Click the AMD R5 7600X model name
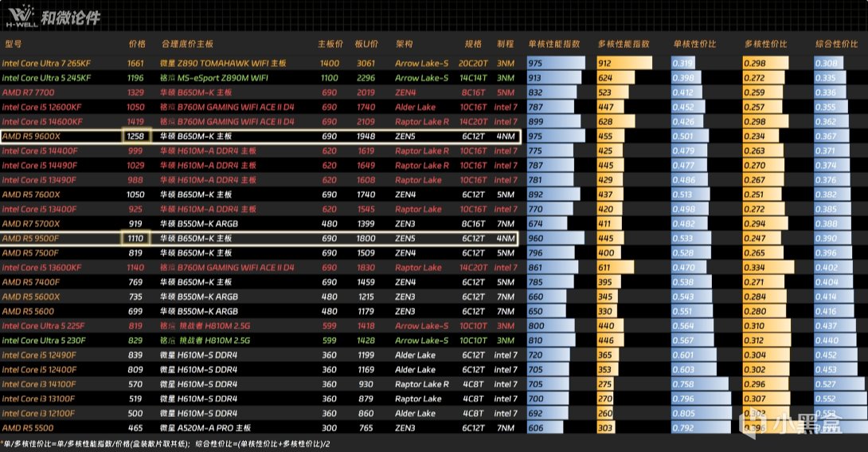The width and height of the screenshot is (868, 452). click(x=31, y=195)
